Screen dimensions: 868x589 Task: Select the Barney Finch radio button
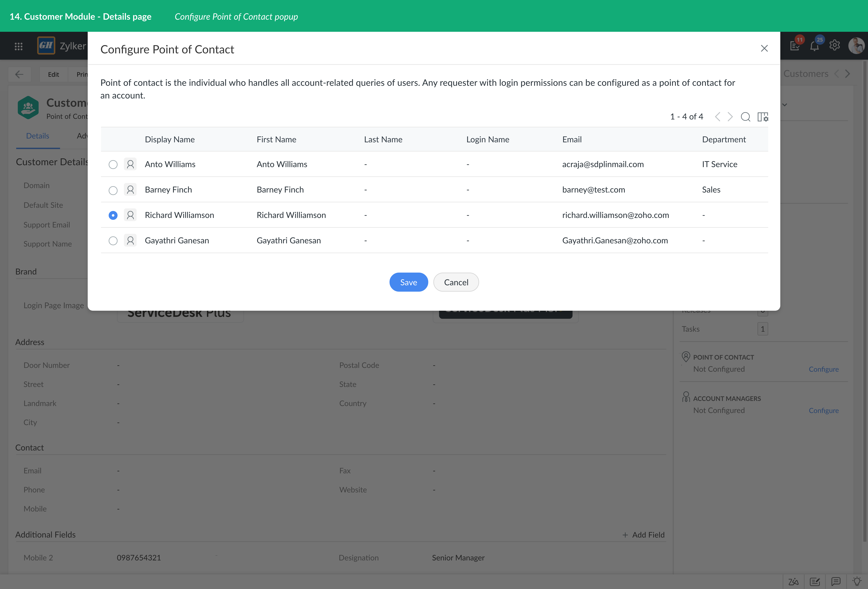[113, 190]
